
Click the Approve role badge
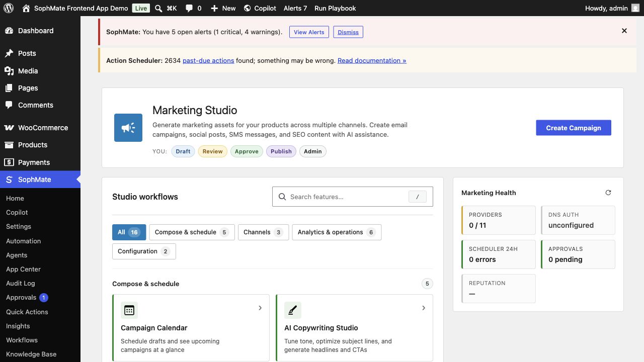(247, 151)
